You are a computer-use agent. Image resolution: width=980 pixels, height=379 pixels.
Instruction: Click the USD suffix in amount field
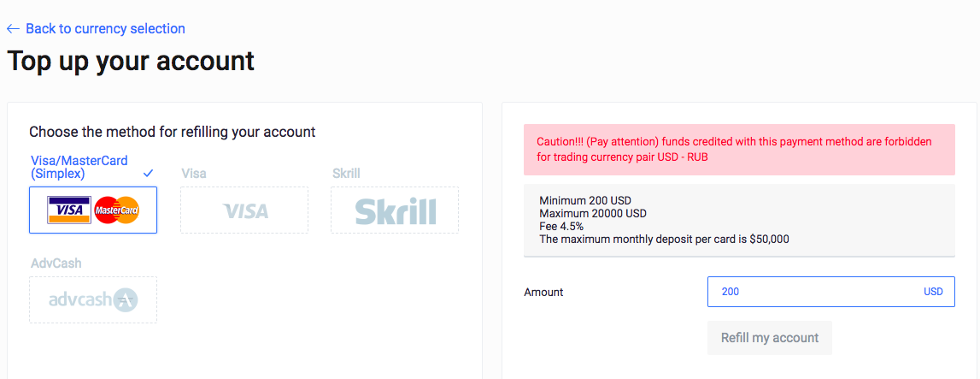(933, 292)
